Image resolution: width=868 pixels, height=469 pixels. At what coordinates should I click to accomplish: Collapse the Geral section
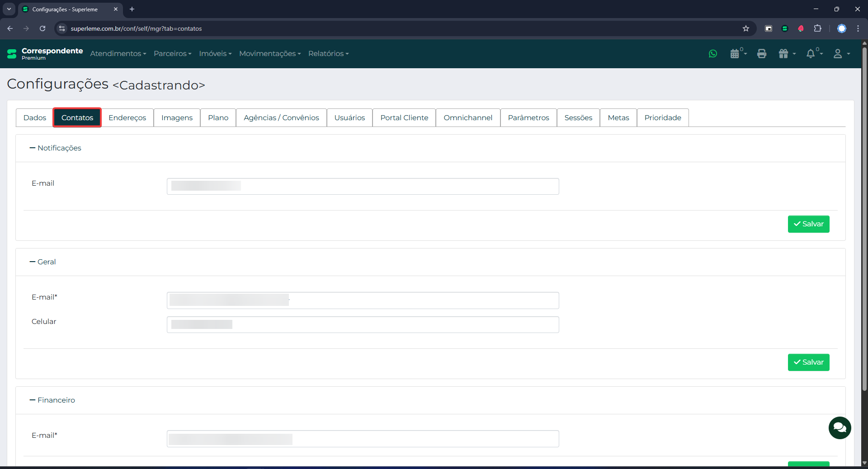point(42,262)
